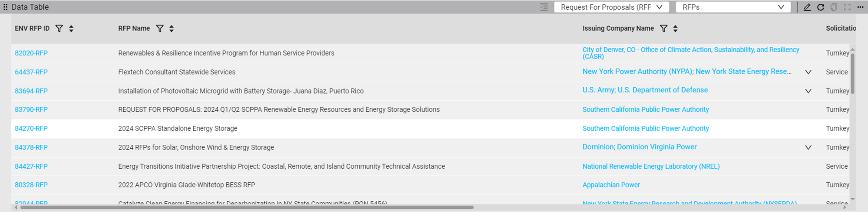The image size is (868, 212).
Task: Expand the table to fullscreen
Action: pyautogui.click(x=847, y=7)
